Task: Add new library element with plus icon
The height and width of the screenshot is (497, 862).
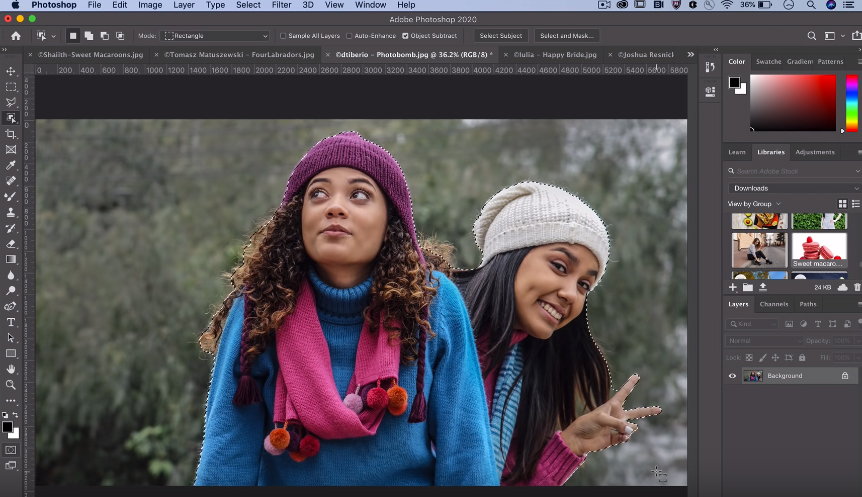Action: tap(733, 287)
